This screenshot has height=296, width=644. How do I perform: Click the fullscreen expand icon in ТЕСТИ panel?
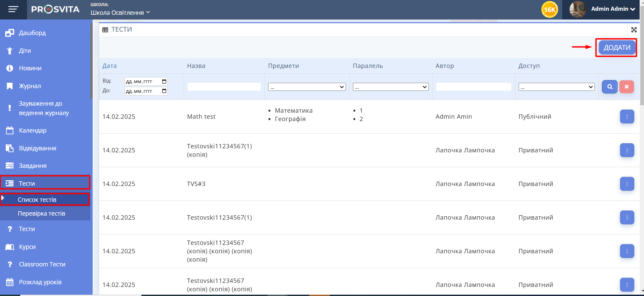click(x=634, y=30)
